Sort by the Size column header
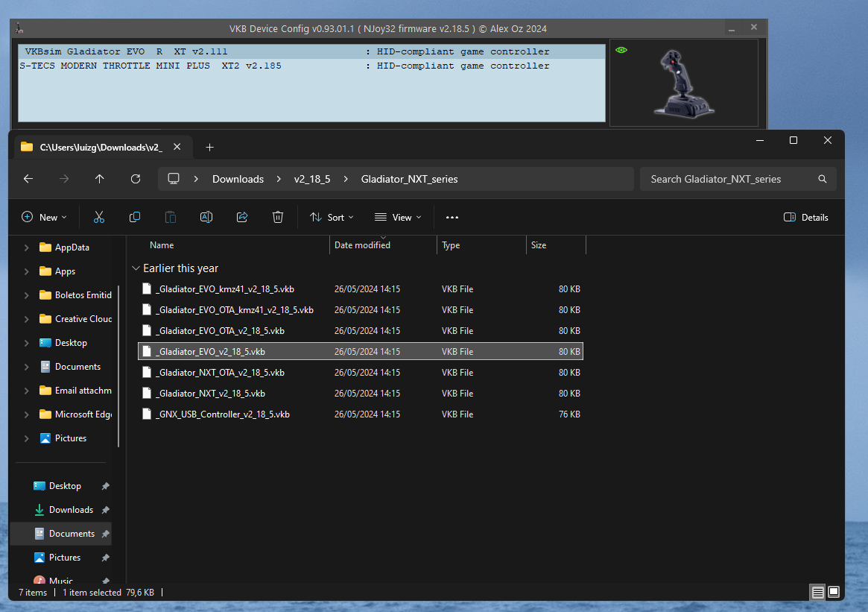868x612 pixels. click(x=539, y=245)
